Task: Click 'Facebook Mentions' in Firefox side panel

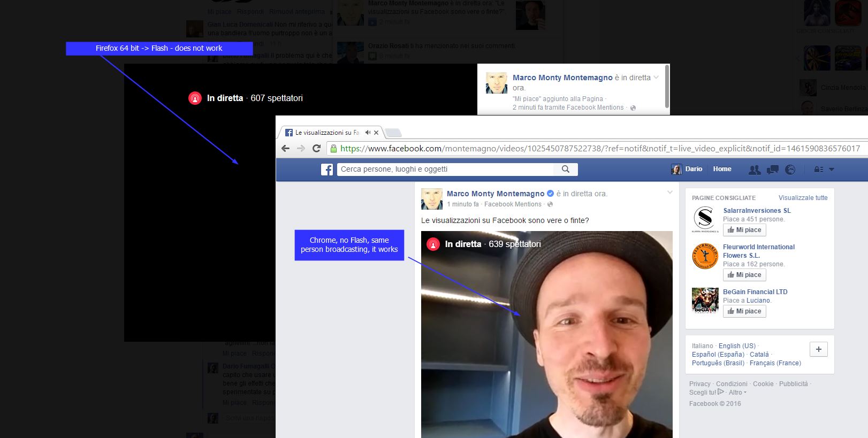Action: 595,107
